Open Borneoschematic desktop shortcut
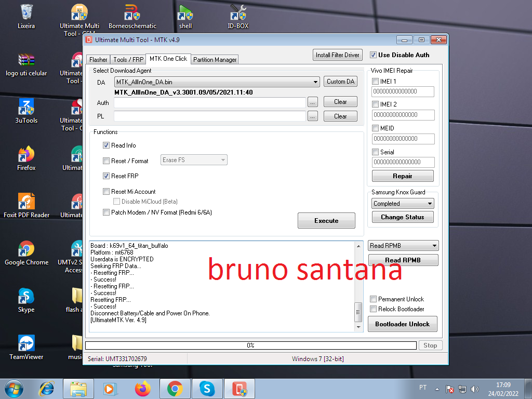532x399 pixels. 132,16
